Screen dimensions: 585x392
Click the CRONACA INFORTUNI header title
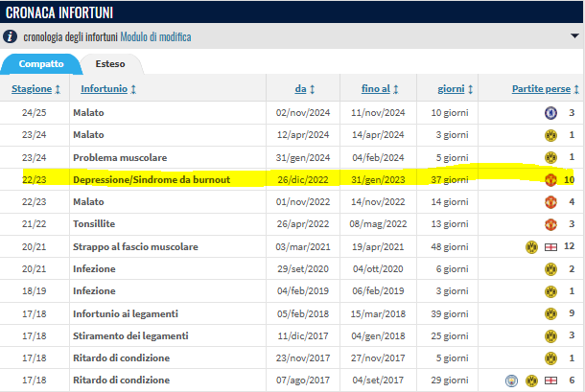[59, 12]
